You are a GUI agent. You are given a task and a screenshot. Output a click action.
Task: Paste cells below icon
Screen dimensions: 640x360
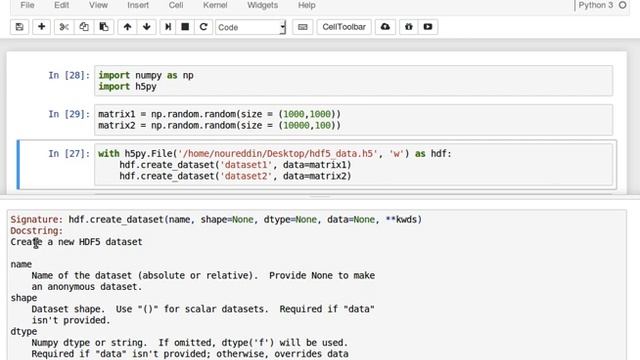(104, 27)
